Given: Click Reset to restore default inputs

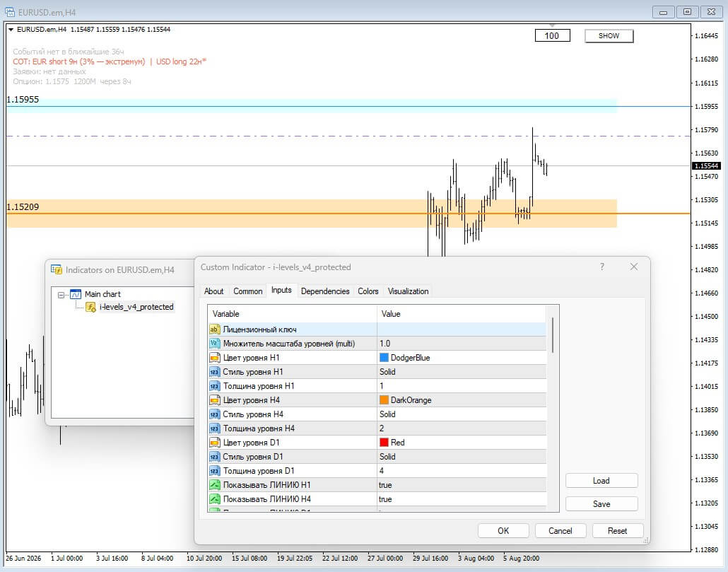Looking at the screenshot, I should tap(618, 531).
